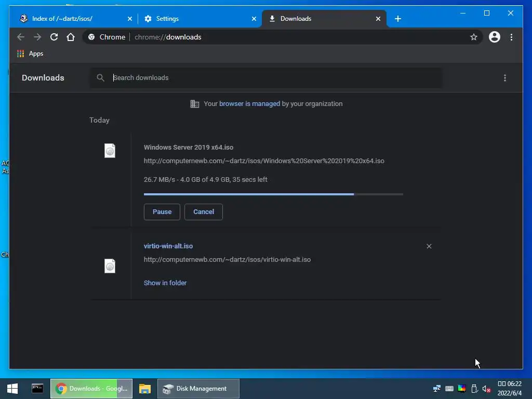Click the virtio-win-alt.iso file icon
532x399 pixels.
tap(110, 266)
